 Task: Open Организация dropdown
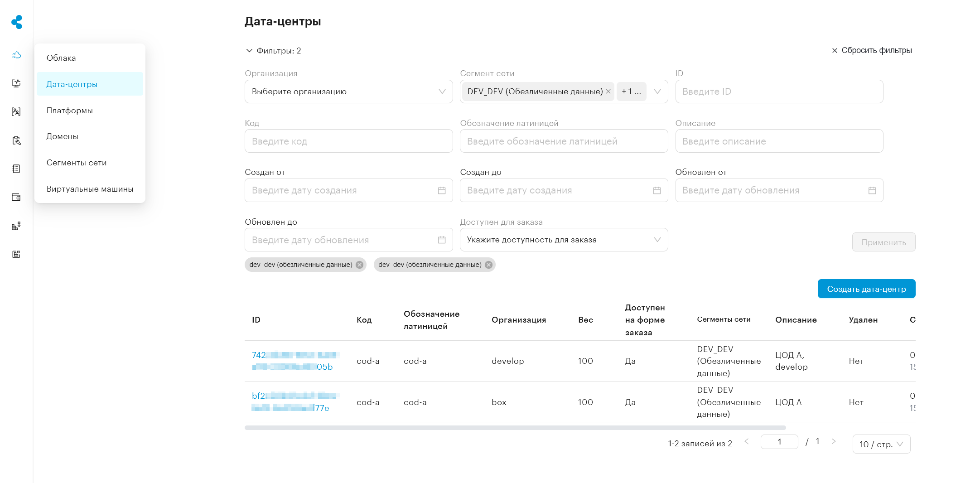(x=348, y=92)
